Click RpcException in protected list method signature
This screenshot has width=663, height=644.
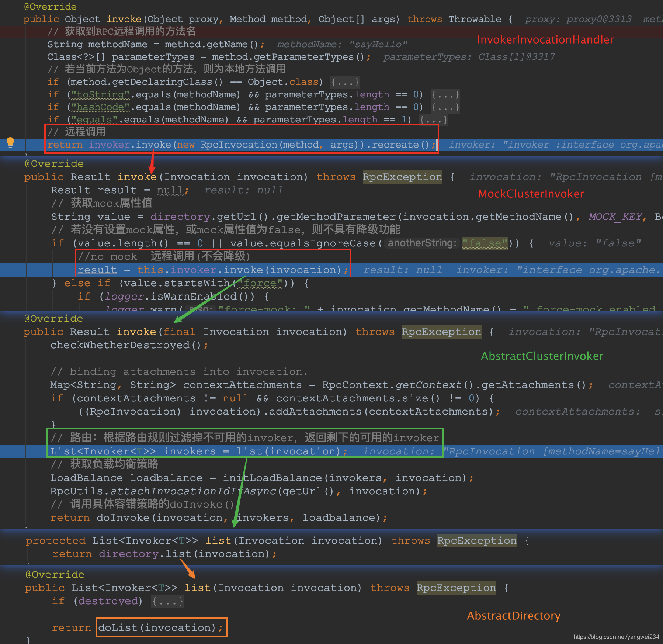(x=477, y=541)
